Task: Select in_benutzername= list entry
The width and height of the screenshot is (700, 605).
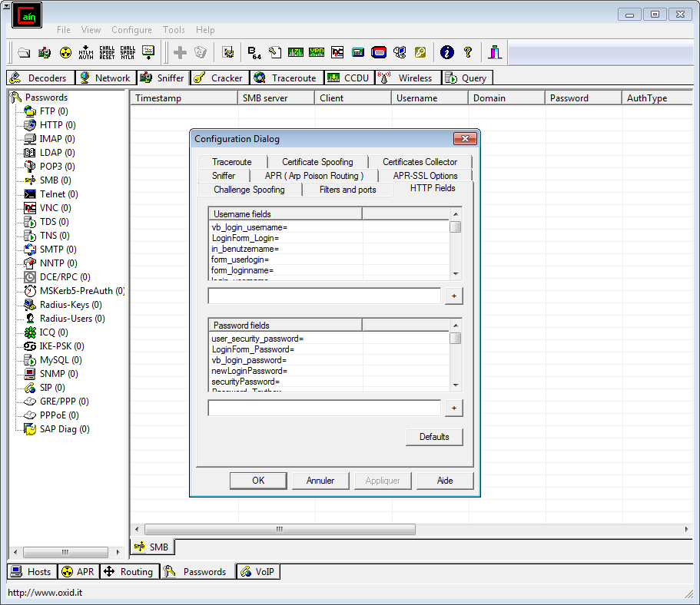Action: click(244, 249)
